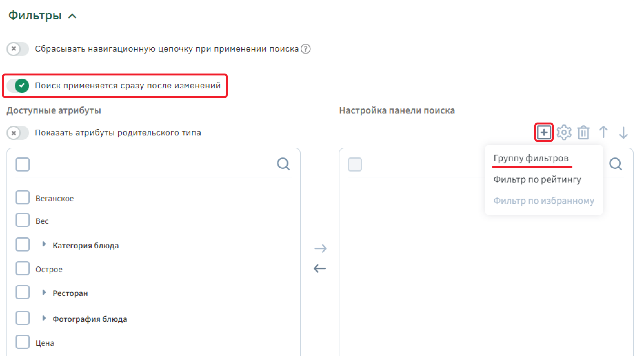Tick the Цена attribute checkbox
Viewport: 644px width, 356px height.
[23, 342]
